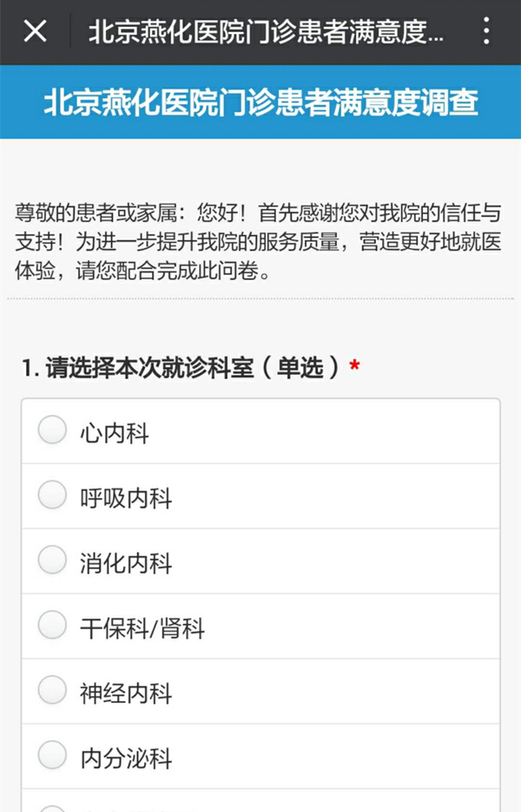Select the 消化内科 radio circle
This screenshot has height=812, width=521.
pyautogui.click(x=52, y=560)
